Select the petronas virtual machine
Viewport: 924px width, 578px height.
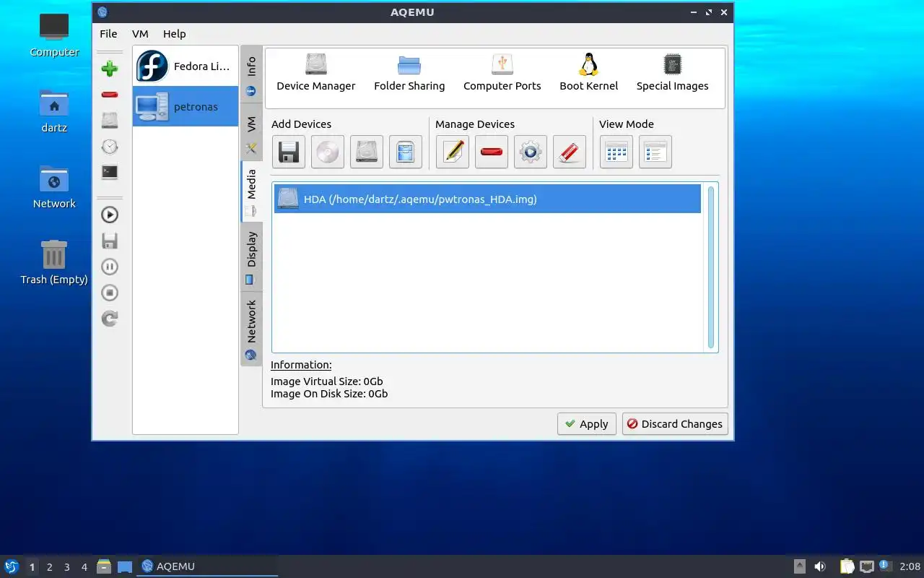[x=186, y=107]
